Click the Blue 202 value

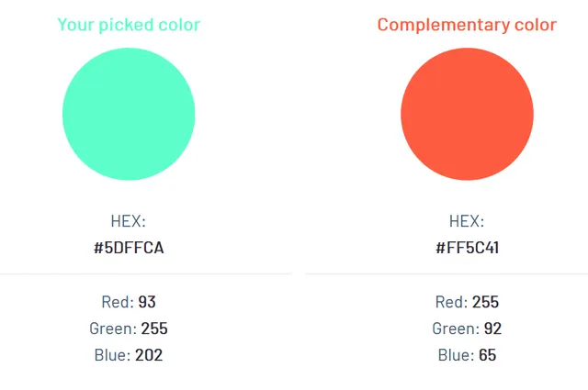pos(149,355)
